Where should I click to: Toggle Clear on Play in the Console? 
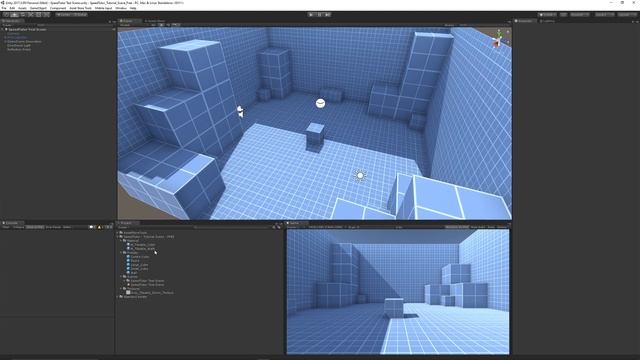[x=35, y=227]
